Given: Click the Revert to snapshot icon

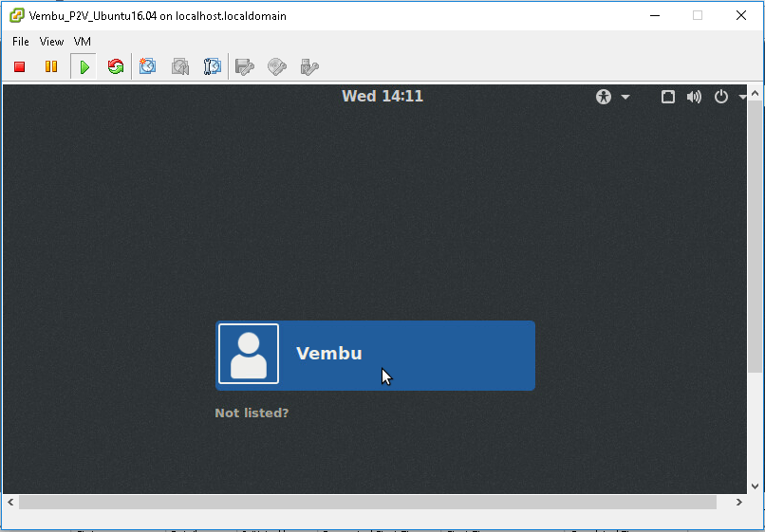Looking at the screenshot, I should point(180,66).
